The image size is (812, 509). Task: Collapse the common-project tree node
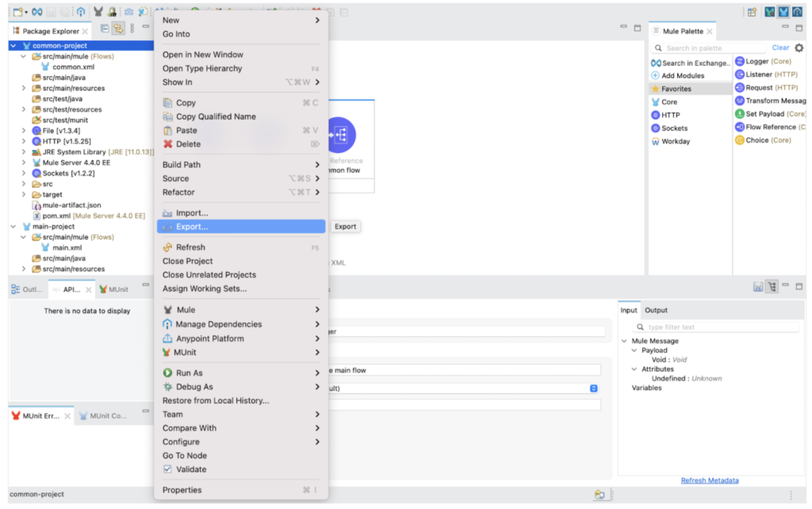pos(13,46)
